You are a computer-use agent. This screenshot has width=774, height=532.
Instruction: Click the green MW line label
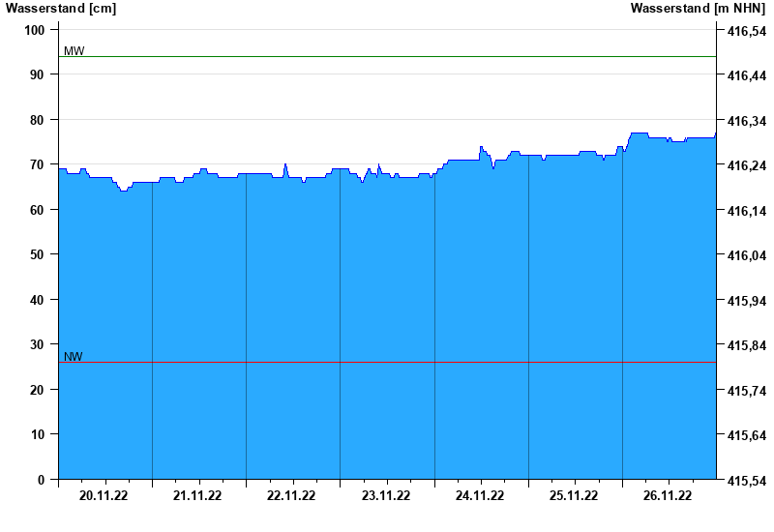point(74,50)
